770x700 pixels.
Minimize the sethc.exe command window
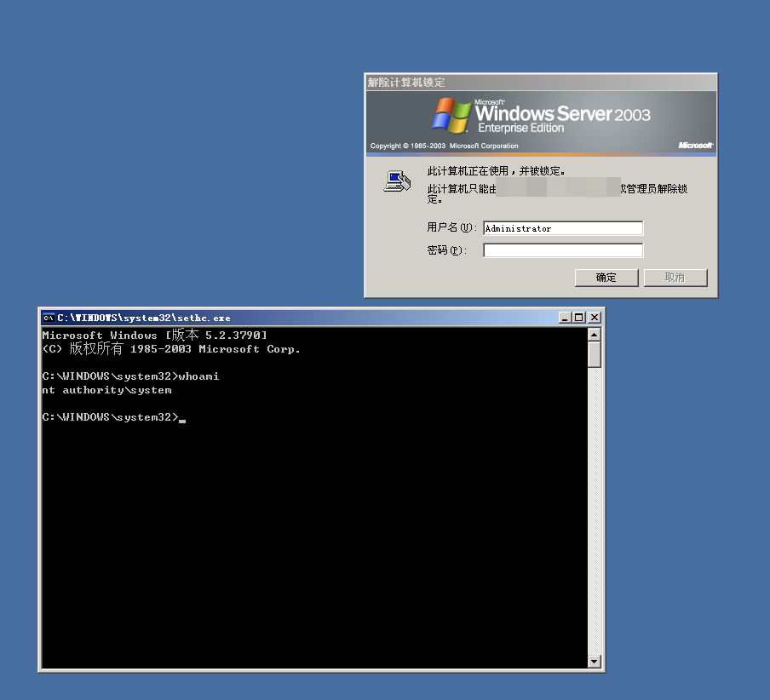[565, 318]
